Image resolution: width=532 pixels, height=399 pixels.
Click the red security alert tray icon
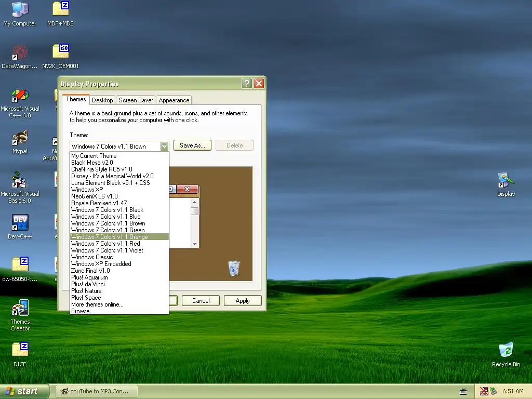[x=484, y=392]
